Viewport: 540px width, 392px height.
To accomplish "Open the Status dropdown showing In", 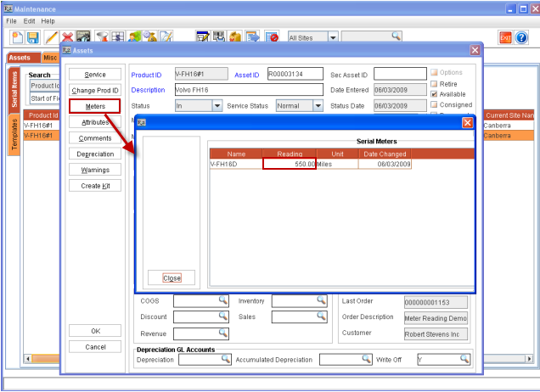I will tap(217, 106).
